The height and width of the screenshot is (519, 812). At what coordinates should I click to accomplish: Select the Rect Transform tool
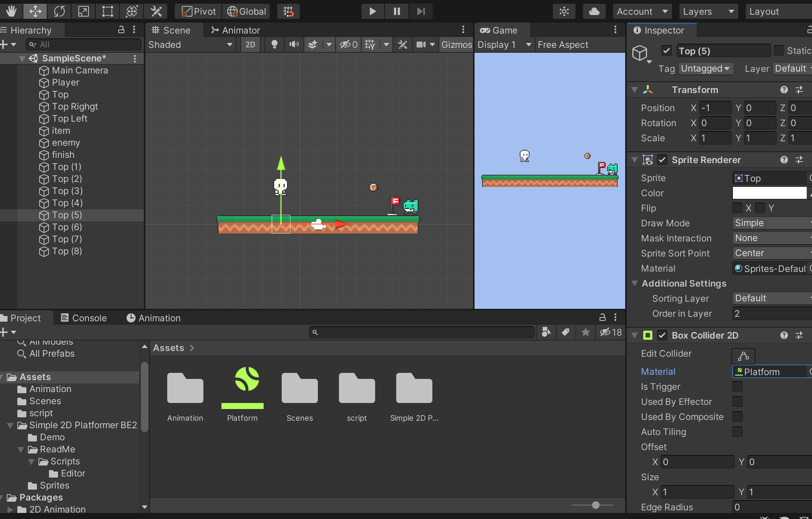pyautogui.click(x=107, y=11)
